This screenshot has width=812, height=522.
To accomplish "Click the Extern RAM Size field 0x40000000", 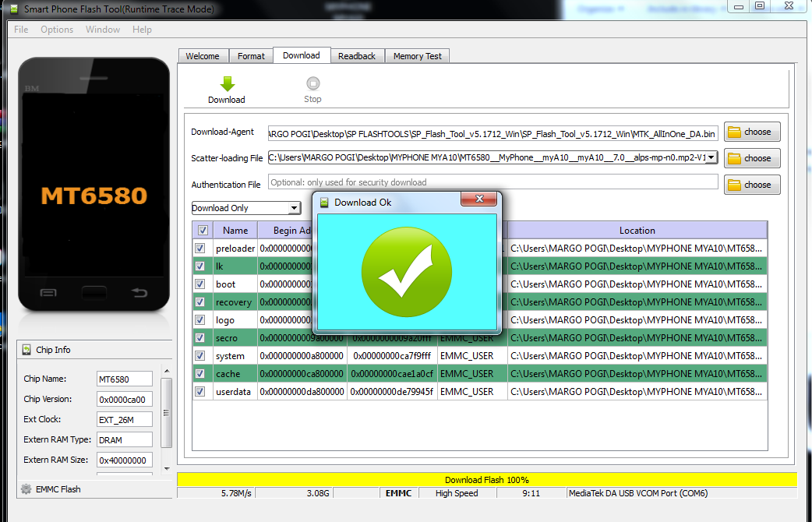I will [124, 460].
